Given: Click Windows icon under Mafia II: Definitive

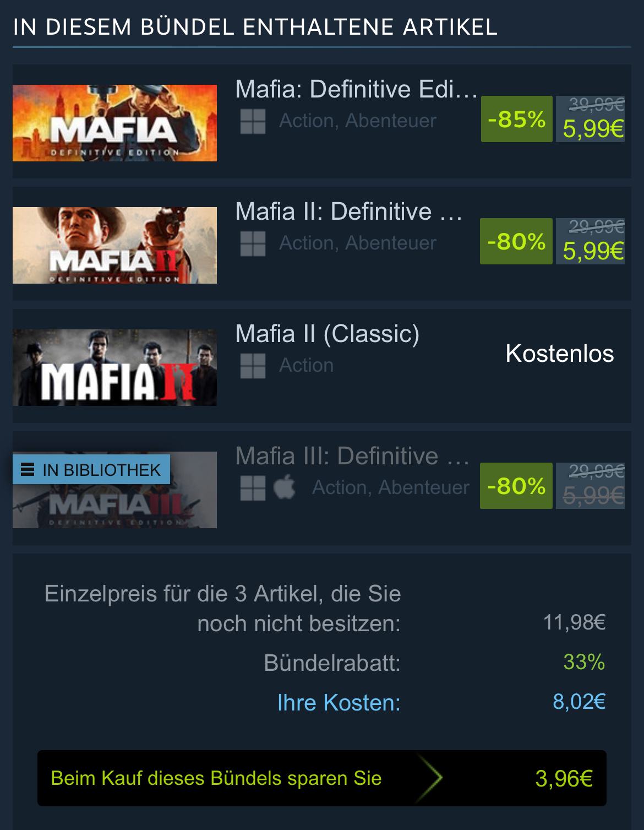Looking at the screenshot, I should coord(253,243).
